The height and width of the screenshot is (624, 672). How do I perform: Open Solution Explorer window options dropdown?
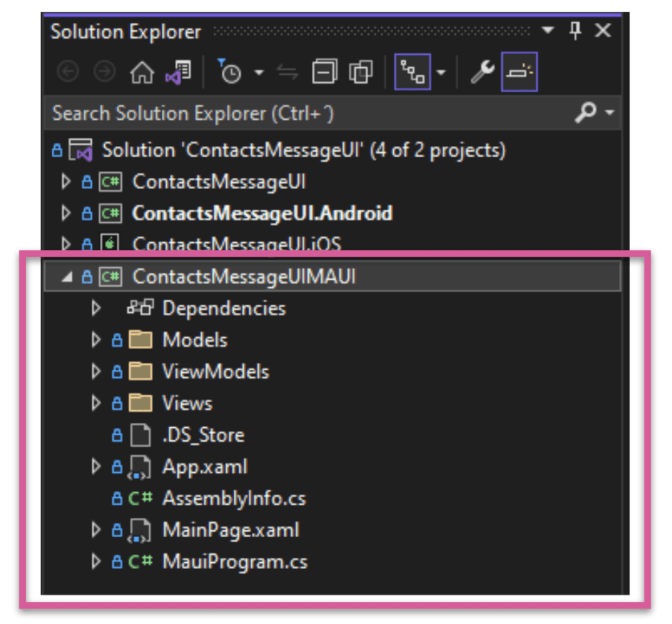(548, 30)
